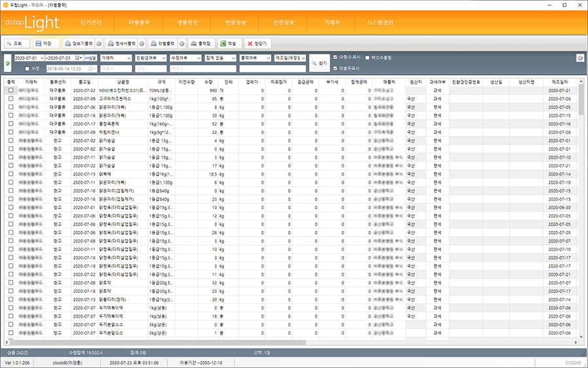Open settings gear next to 장보기출력
The height and width of the screenshot is (368, 588).
pos(99,43)
